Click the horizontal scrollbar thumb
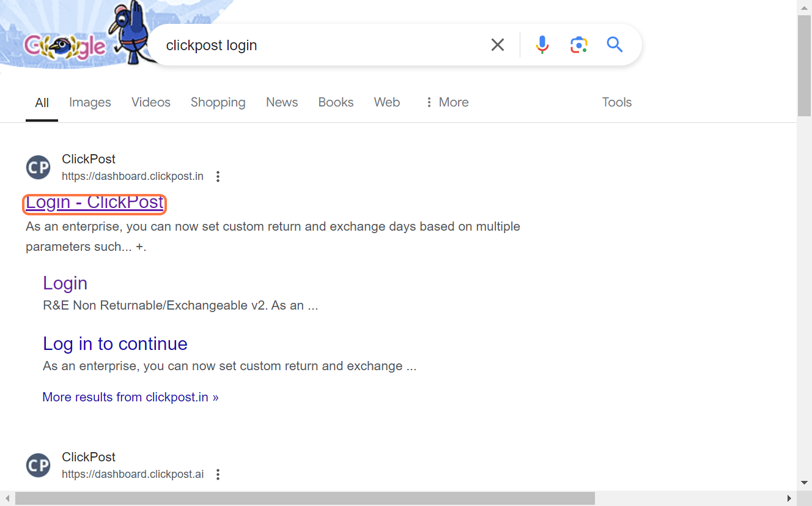Image resolution: width=812 pixels, height=506 pixels. (304, 499)
